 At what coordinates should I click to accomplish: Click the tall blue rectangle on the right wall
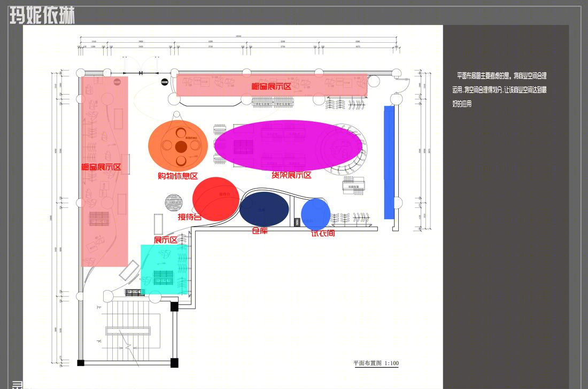(x=389, y=162)
